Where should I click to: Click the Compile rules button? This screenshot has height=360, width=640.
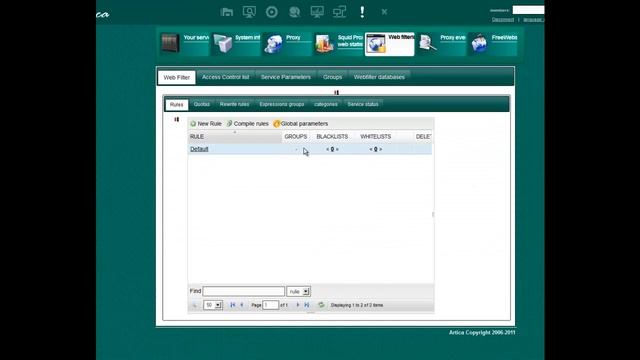point(248,124)
